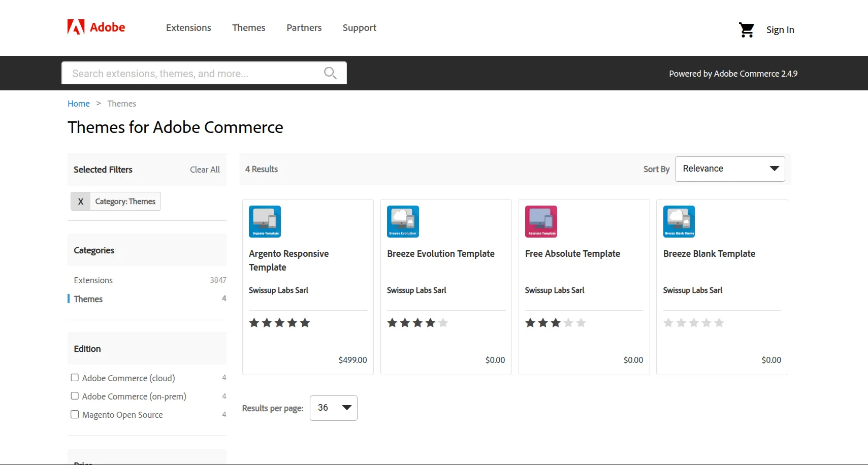The width and height of the screenshot is (868, 465).
Task: Open Breeze Blank Template title
Action: (x=709, y=254)
